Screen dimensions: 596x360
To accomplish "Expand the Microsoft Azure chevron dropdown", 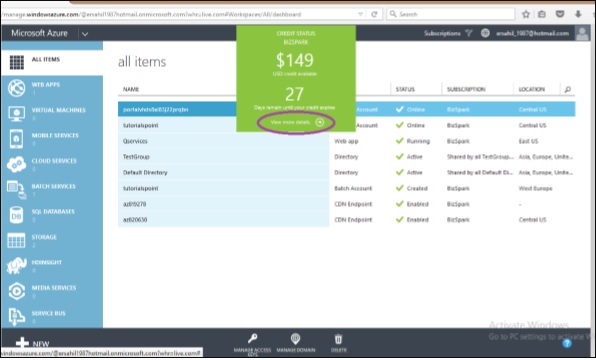I will pyautogui.click(x=85, y=34).
